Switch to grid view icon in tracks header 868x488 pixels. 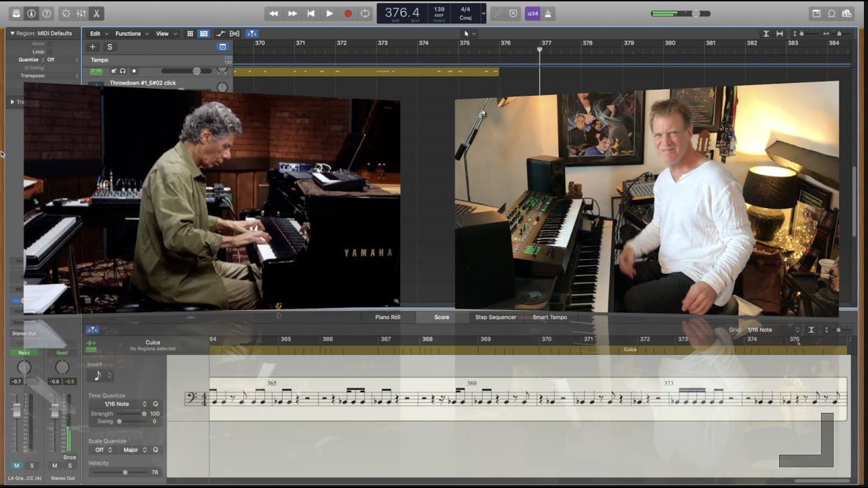click(x=190, y=33)
